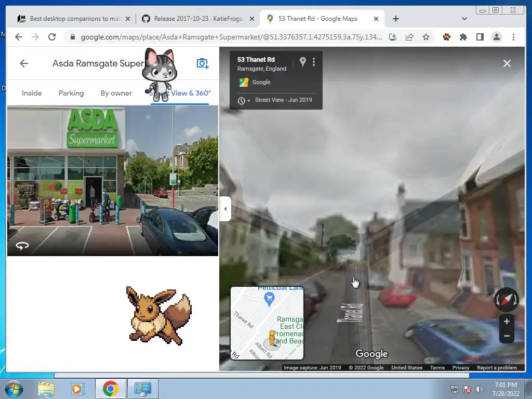Share this page via share icon
This screenshot has height=399, width=532.
(x=409, y=37)
